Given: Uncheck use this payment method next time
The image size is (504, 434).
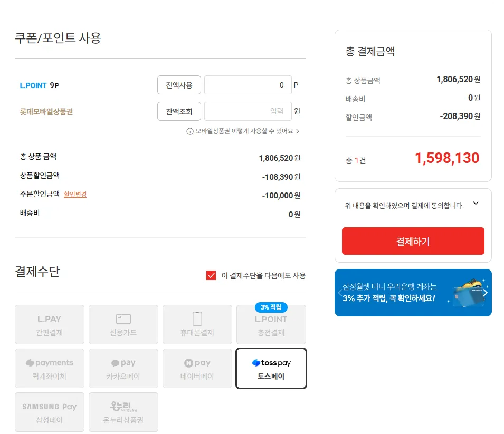Looking at the screenshot, I should 211,275.
